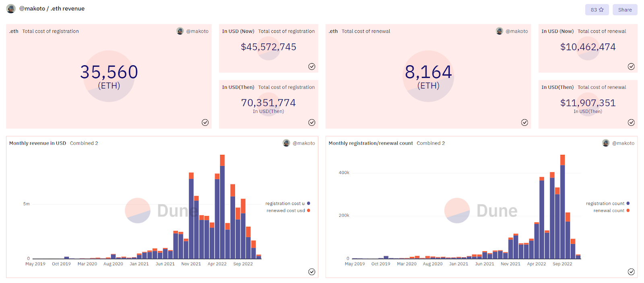Click 'Sep 2022' axis label on revenue chart
This screenshot has width=644, height=283.
pos(243,264)
